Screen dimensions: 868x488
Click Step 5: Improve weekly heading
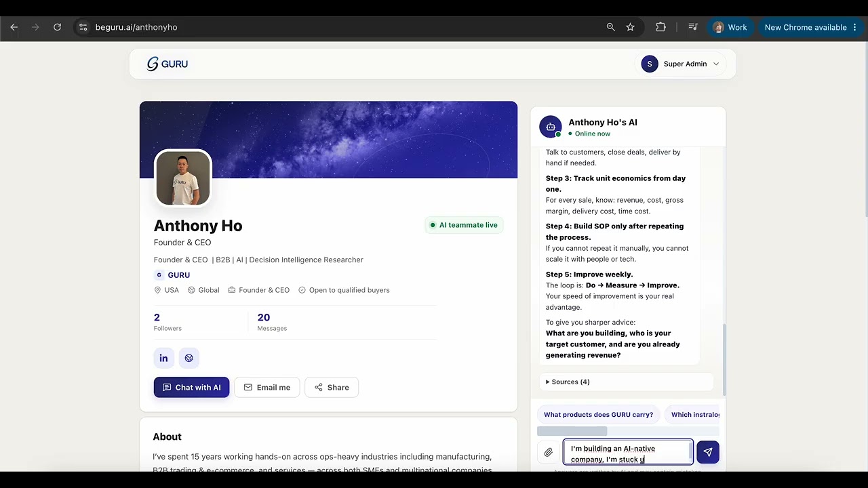click(x=589, y=274)
